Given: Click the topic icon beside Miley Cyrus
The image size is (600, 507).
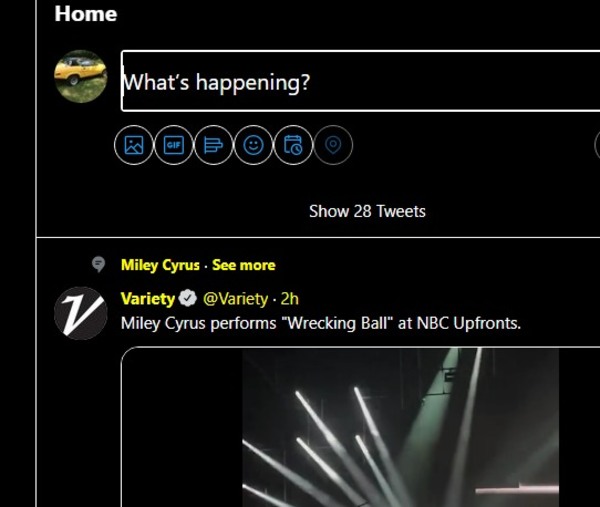Looking at the screenshot, I should (98, 265).
